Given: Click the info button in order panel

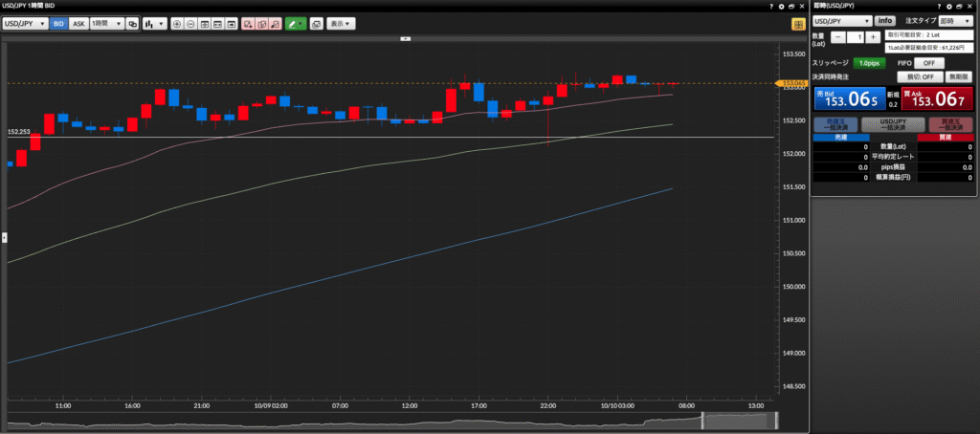Looking at the screenshot, I should [885, 20].
